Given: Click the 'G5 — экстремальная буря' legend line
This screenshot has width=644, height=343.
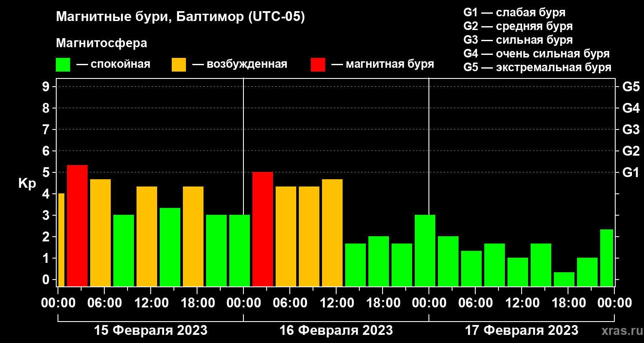Looking at the screenshot, I should point(538,67).
